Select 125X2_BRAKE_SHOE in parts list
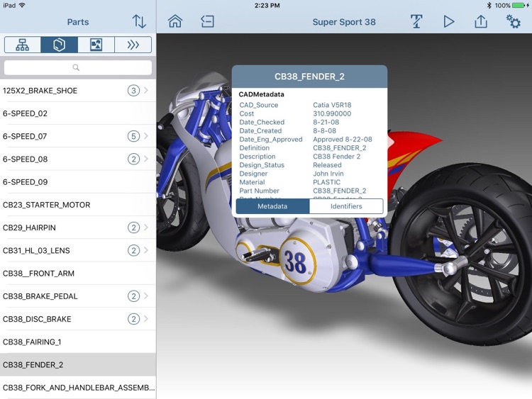 [x=78, y=91]
